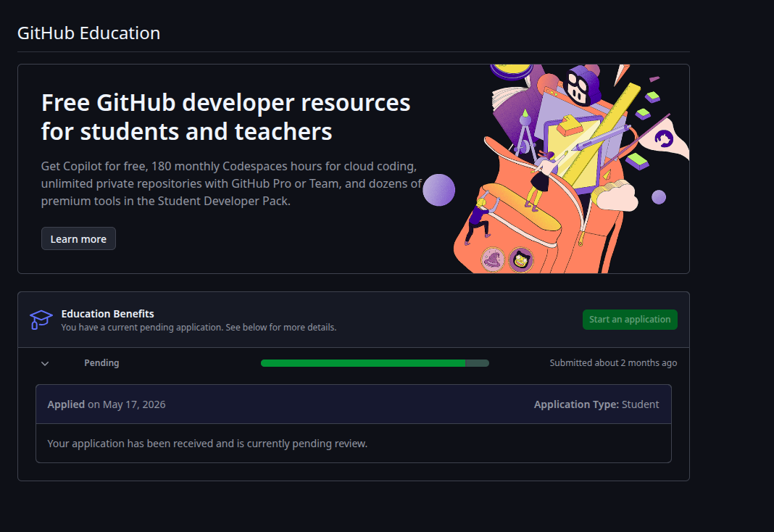The width and height of the screenshot is (774, 532).
Task: Click the Octocat flag icon in illustration
Action: point(664,138)
